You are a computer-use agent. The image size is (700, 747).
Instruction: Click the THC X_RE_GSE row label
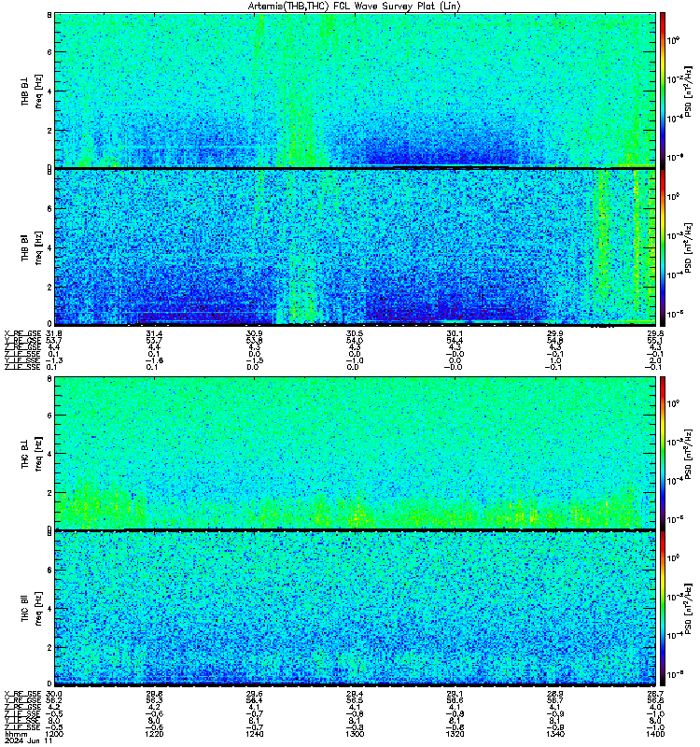[x=22, y=694]
